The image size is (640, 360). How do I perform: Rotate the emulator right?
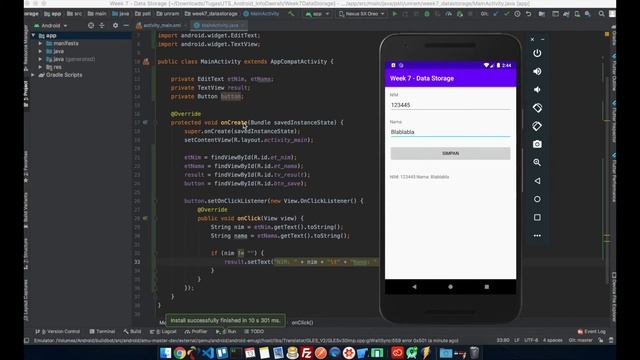tap(537, 126)
